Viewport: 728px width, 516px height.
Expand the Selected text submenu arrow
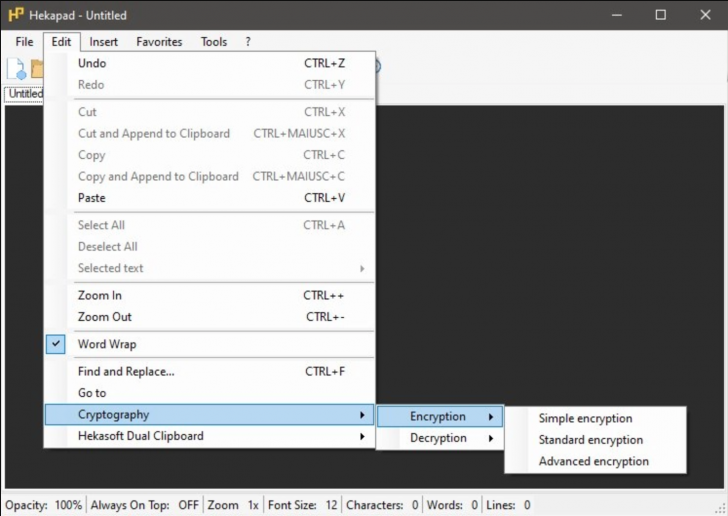[362, 268]
